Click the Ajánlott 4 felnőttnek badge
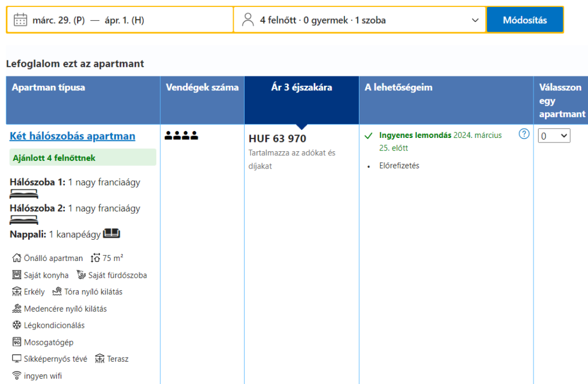The height and width of the screenshot is (384, 588). (83, 158)
